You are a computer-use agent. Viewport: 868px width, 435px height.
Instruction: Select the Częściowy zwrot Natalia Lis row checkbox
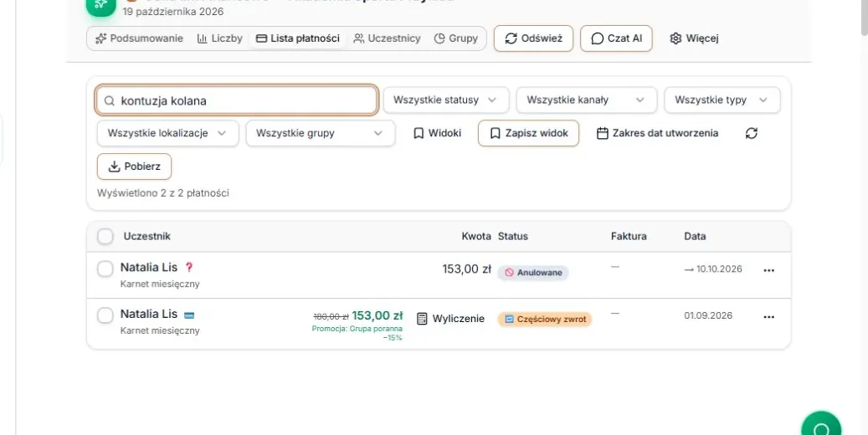[105, 316]
